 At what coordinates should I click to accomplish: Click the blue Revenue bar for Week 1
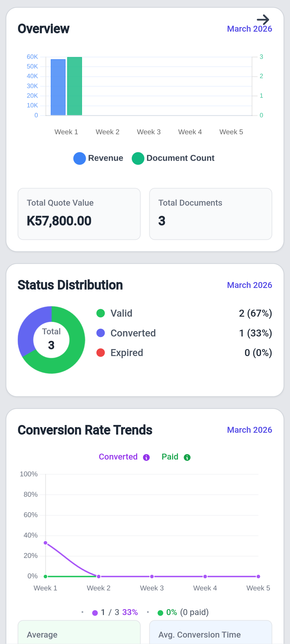(x=58, y=87)
